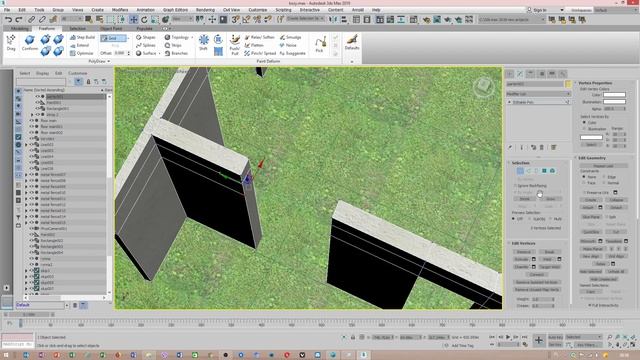
Task: Select Vertex sub-object level icon
Action: point(520,171)
